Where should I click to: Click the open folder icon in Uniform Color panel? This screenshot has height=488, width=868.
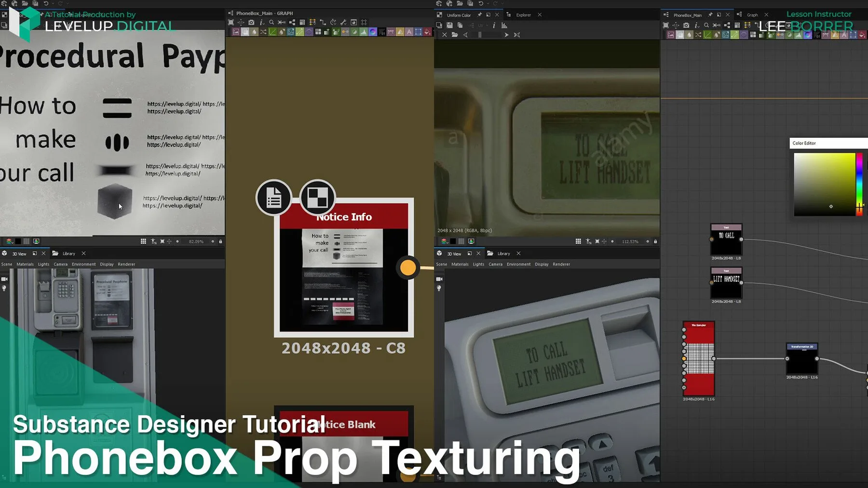coord(455,35)
